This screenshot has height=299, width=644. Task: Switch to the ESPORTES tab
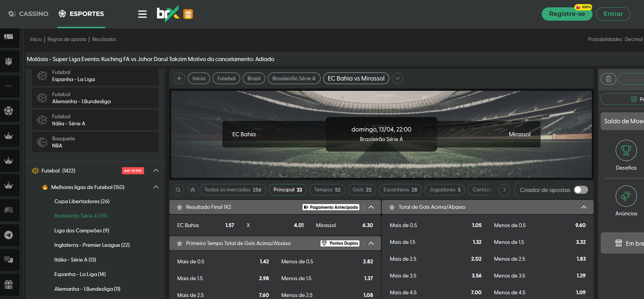coord(81,14)
